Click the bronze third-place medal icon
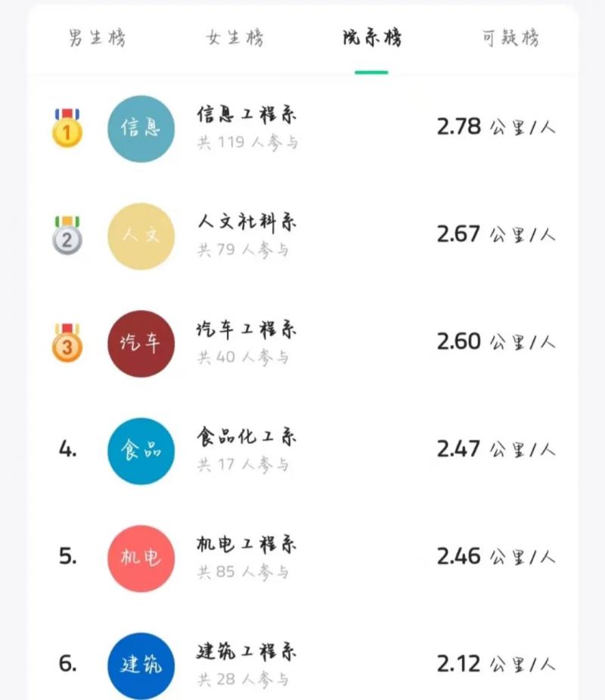605x700 pixels. (67, 343)
